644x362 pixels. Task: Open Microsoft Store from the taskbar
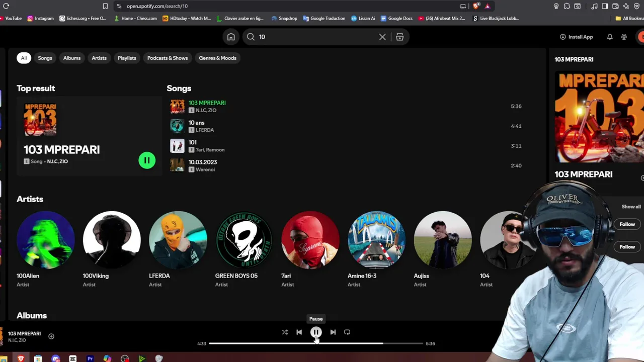(38, 358)
